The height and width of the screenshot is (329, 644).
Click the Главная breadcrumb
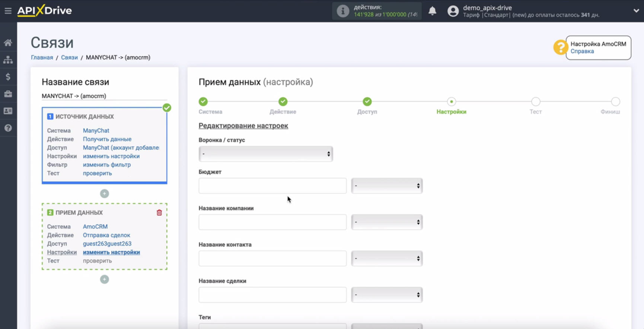pos(42,57)
